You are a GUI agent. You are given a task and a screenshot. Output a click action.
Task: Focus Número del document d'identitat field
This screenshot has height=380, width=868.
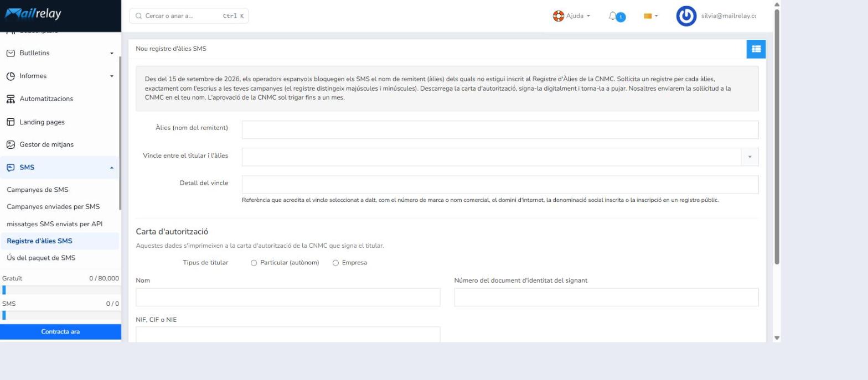(606, 297)
